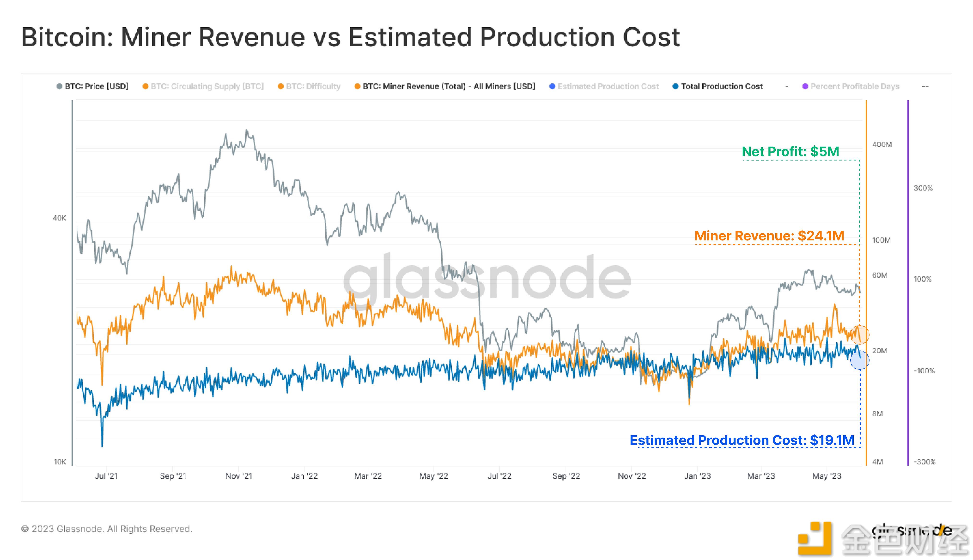Toggle the BTC: Price [USD] legend entry
973x560 pixels.
(92, 86)
